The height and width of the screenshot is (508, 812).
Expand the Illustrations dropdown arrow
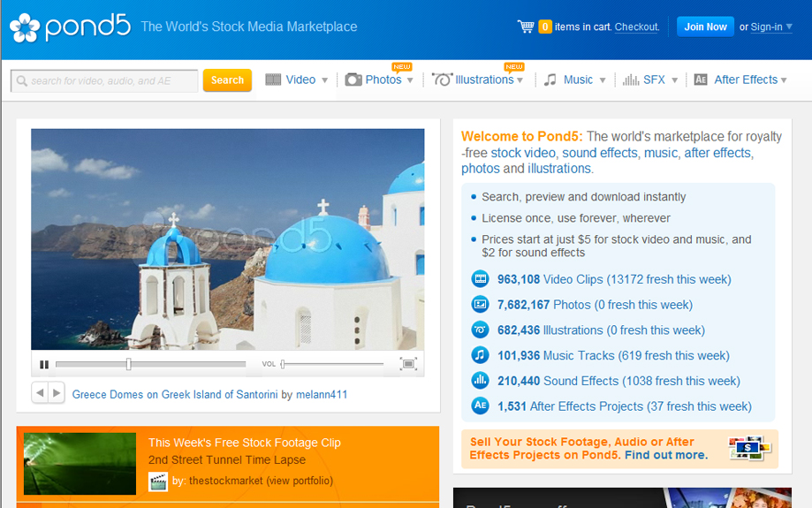pyautogui.click(x=520, y=80)
